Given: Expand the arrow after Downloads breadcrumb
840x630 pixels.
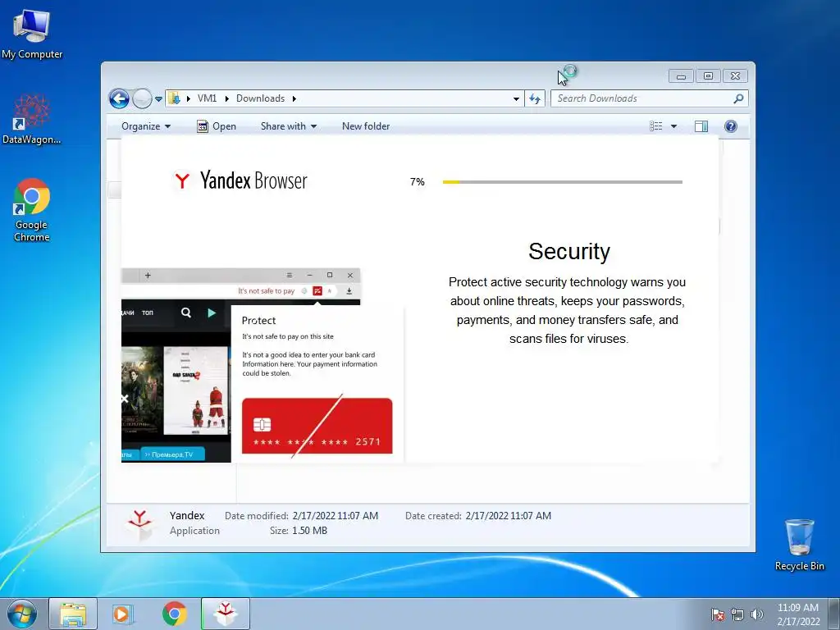Looking at the screenshot, I should tap(294, 98).
